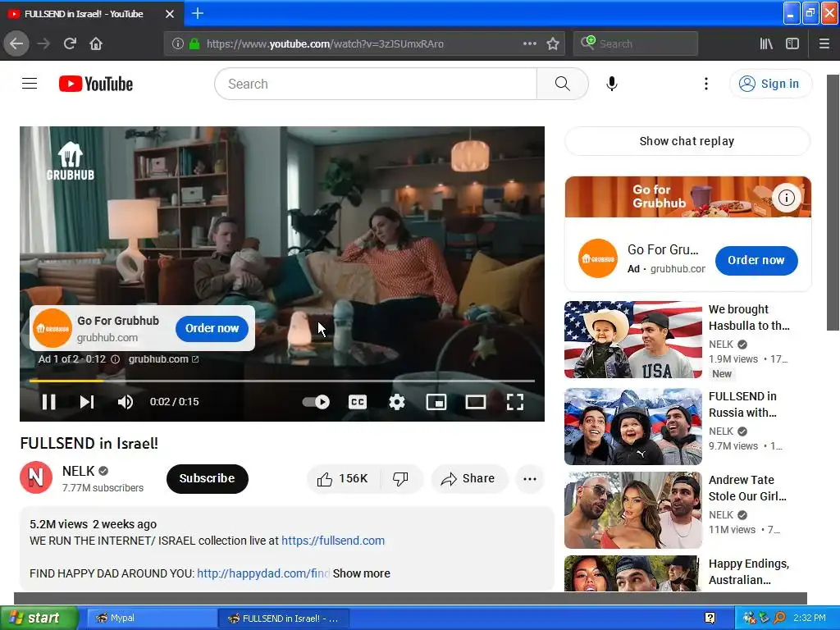
Task: Open fullsend.com link in description
Action: point(333,541)
